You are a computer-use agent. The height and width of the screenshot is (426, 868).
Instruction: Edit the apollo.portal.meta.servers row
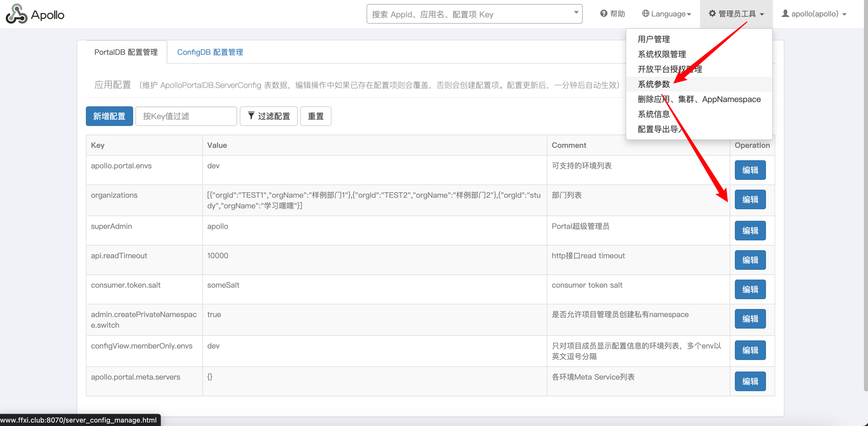coord(750,381)
